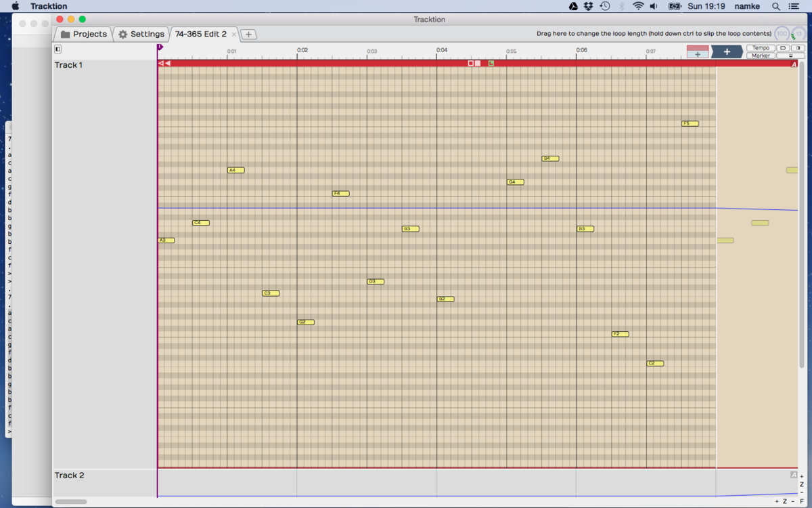Click the automation 'A' icon on Track 2
The width and height of the screenshot is (812, 508).
coord(794,475)
